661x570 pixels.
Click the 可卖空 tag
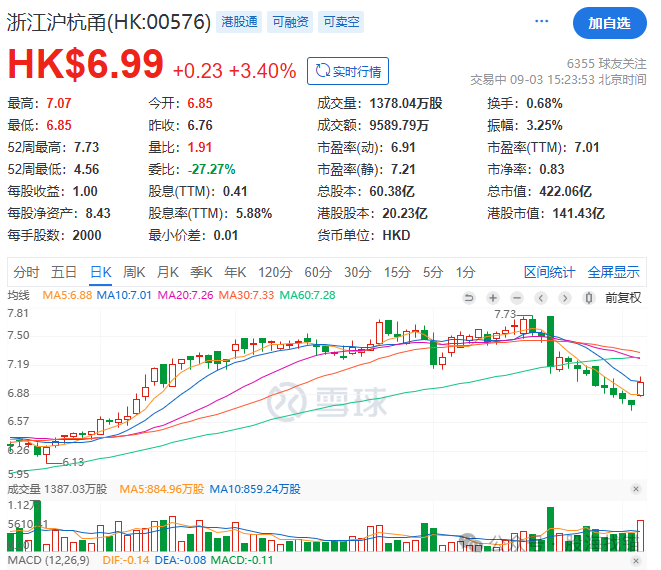(x=341, y=22)
